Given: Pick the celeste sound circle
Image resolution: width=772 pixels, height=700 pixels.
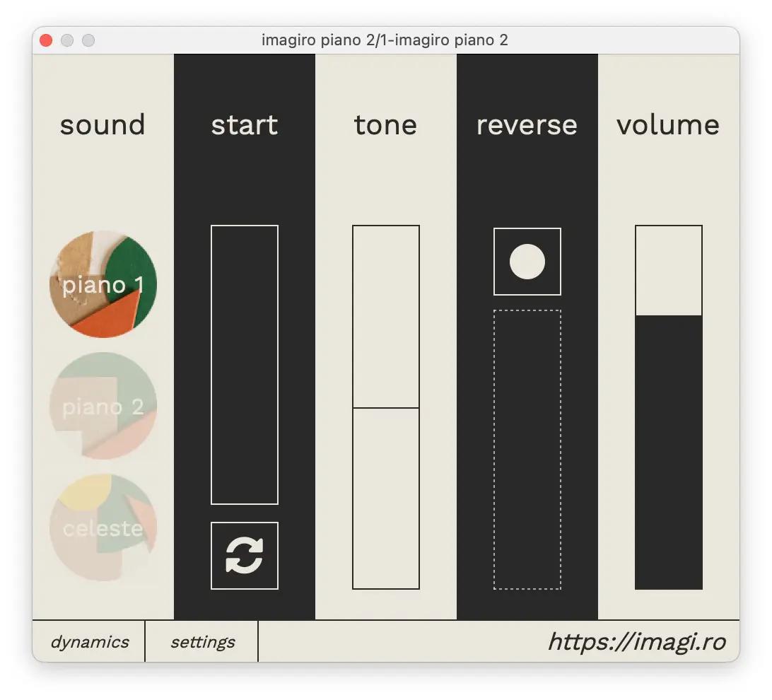Looking at the screenshot, I should (103, 527).
